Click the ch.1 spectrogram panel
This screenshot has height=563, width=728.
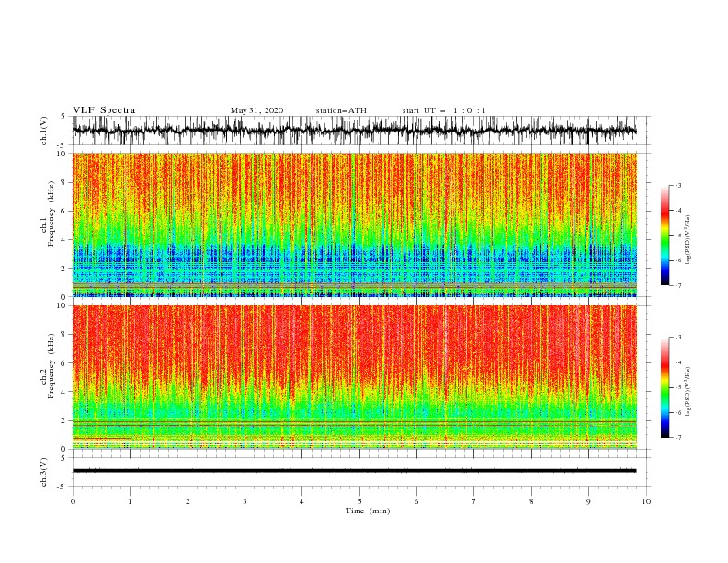[354, 224]
